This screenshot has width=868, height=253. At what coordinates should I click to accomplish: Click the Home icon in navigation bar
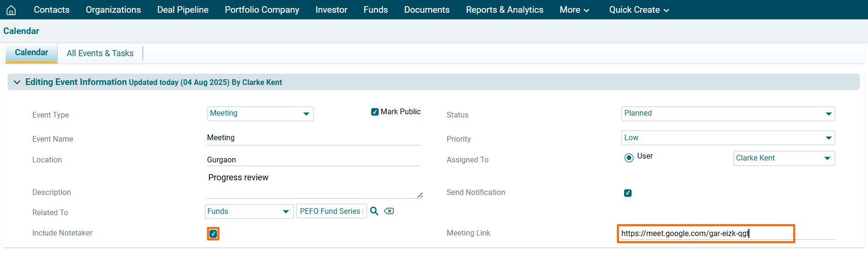click(x=11, y=10)
